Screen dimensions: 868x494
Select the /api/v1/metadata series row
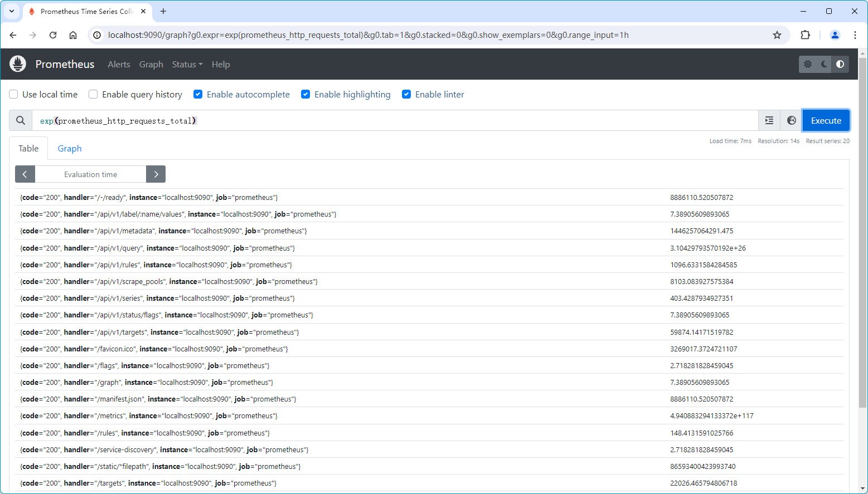(x=429, y=231)
